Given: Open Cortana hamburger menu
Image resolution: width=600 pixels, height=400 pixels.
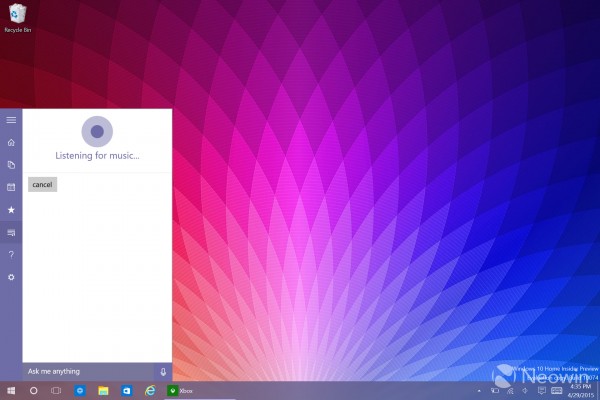Looking at the screenshot, I should pos(11,120).
